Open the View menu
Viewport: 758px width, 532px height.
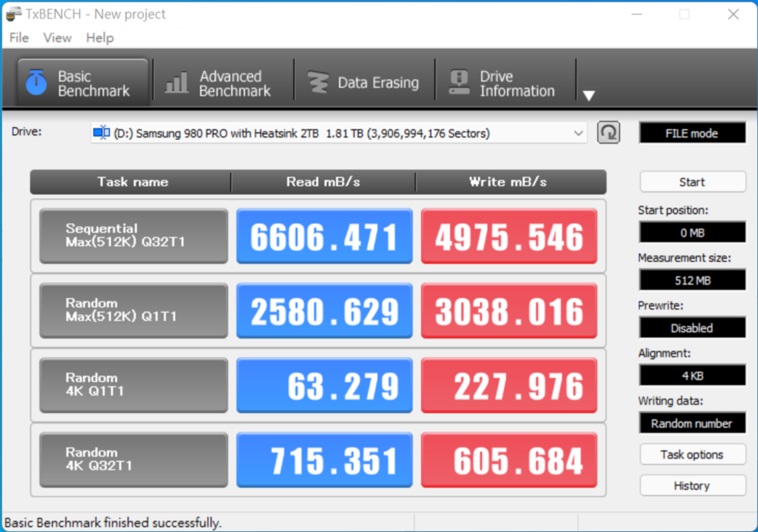57,38
